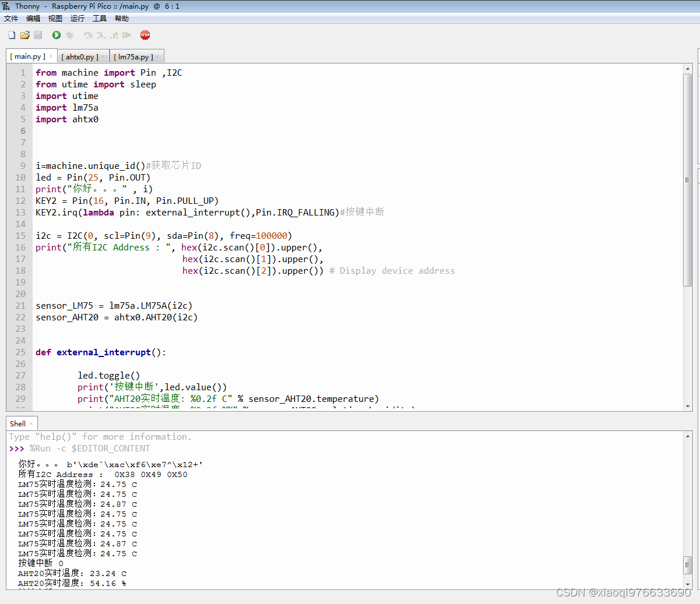700x604 pixels.
Task: Click the Resume debugging icon
Action: click(126, 35)
